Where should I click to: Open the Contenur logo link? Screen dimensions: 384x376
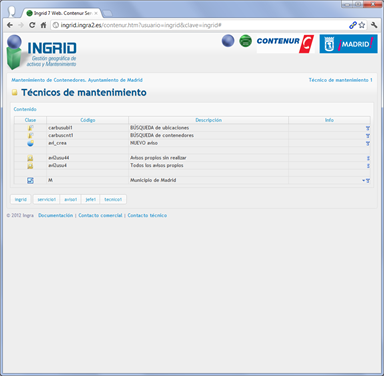[285, 44]
